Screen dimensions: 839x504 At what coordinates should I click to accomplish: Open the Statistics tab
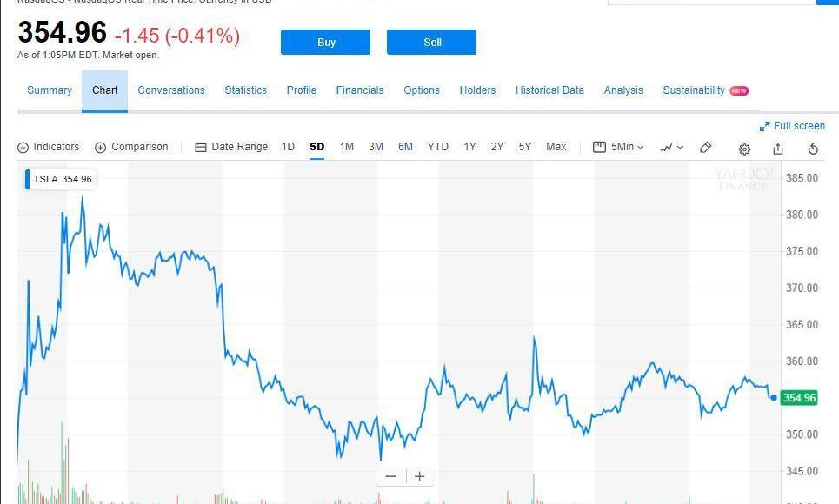pos(245,90)
